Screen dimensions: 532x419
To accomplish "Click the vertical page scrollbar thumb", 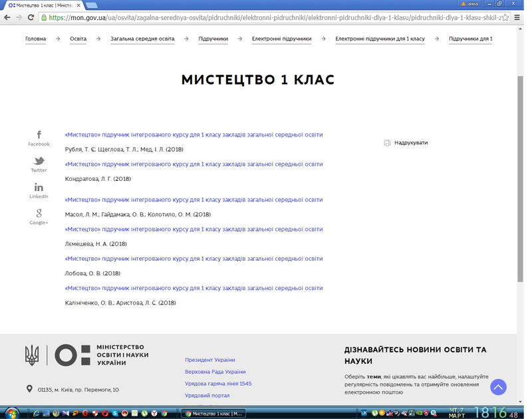I will tap(521, 179).
